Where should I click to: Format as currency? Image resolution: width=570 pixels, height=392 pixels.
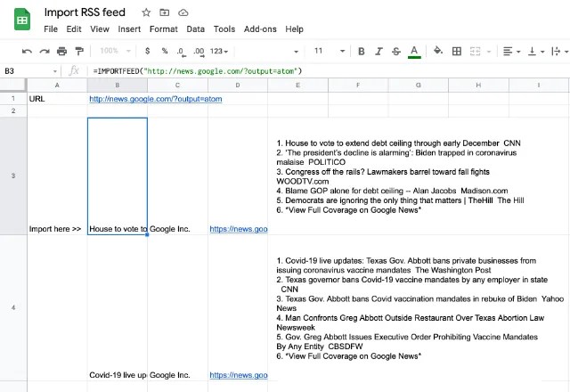click(x=147, y=51)
